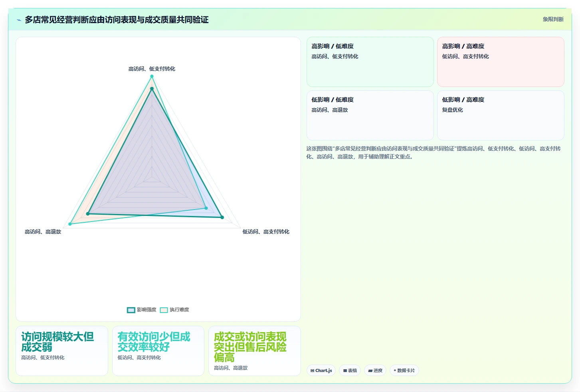Click the 成交或访问表现突出但售后风险偏高 summary card
580x392 pixels.
click(255, 351)
